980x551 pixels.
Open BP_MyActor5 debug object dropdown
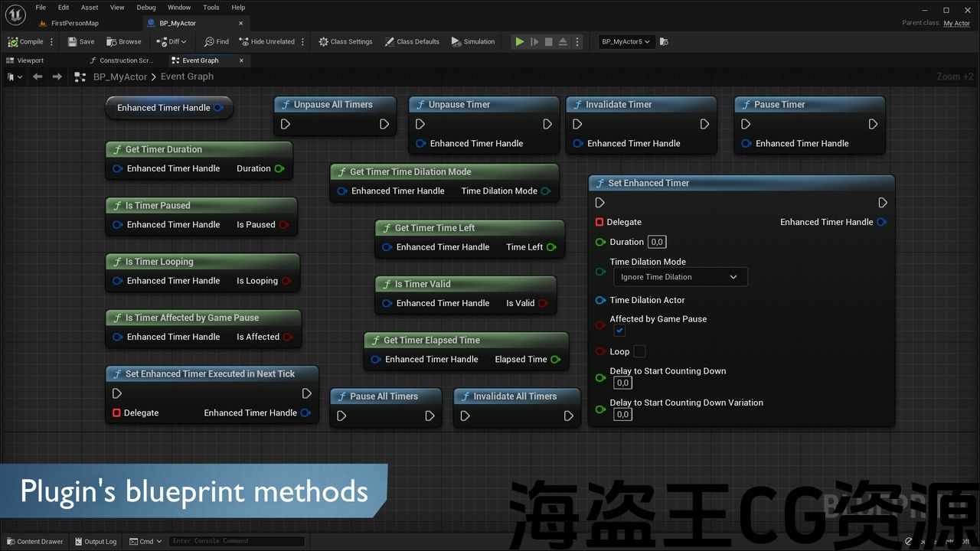coord(626,42)
